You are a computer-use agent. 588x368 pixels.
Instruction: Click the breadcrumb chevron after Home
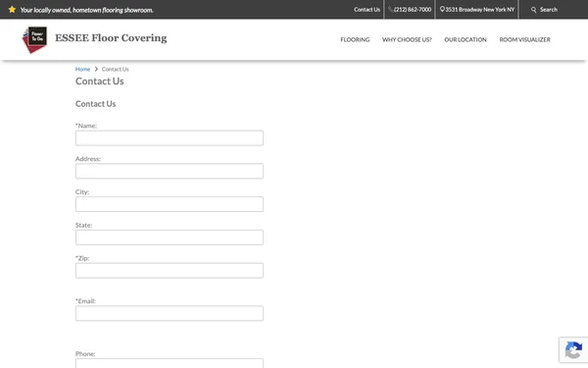pyautogui.click(x=96, y=69)
